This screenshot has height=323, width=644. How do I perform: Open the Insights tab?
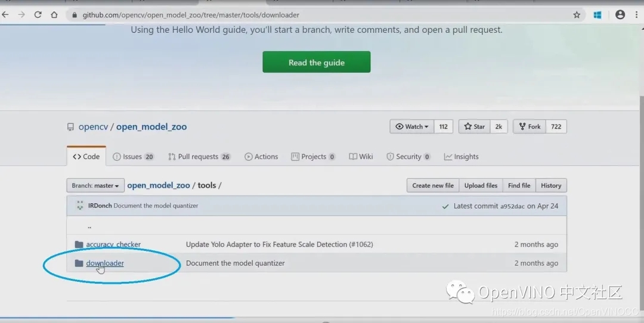(x=461, y=156)
